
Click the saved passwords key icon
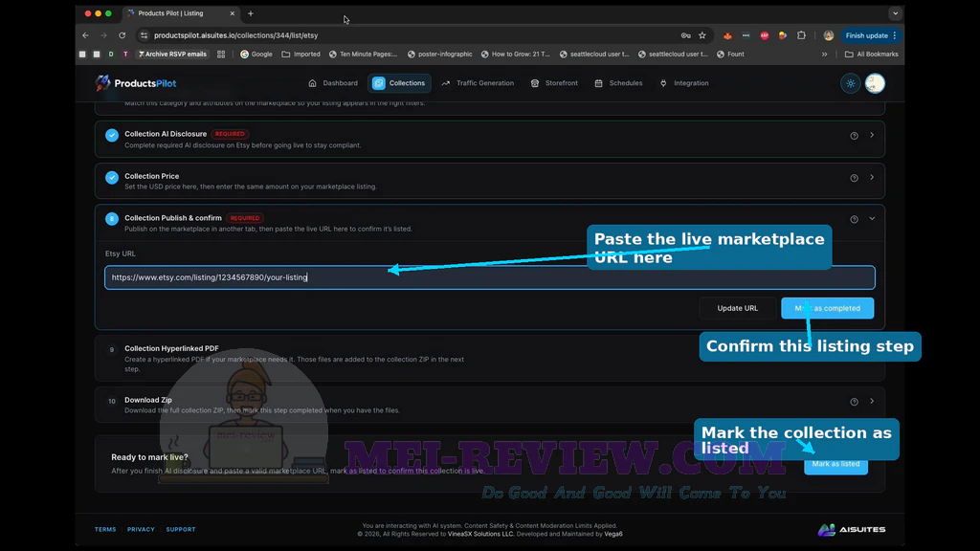[685, 35]
